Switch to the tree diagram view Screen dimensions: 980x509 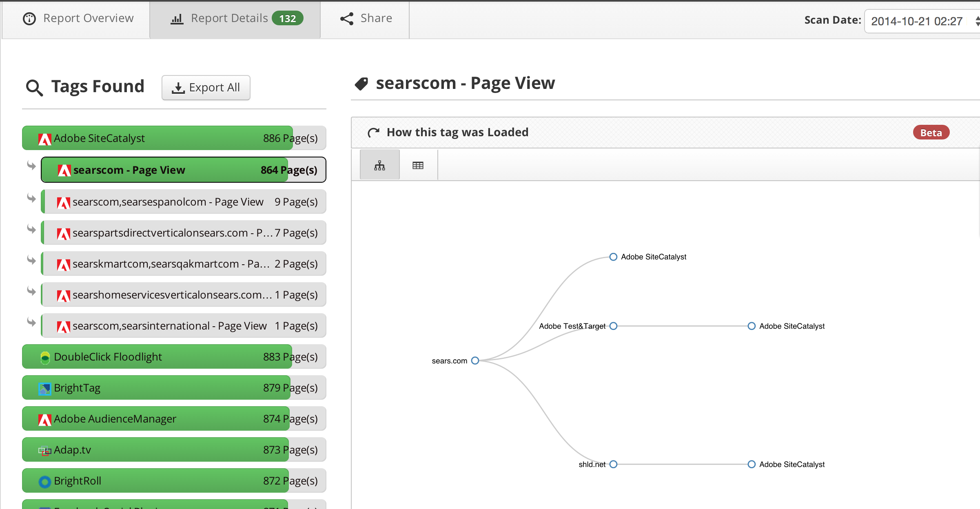(379, 165)
